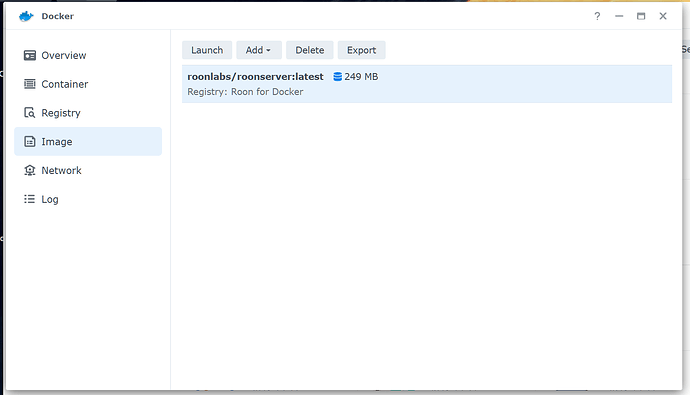Screen dimensions: 690x395
Task: Export the selected image
Action: [362, 50]
